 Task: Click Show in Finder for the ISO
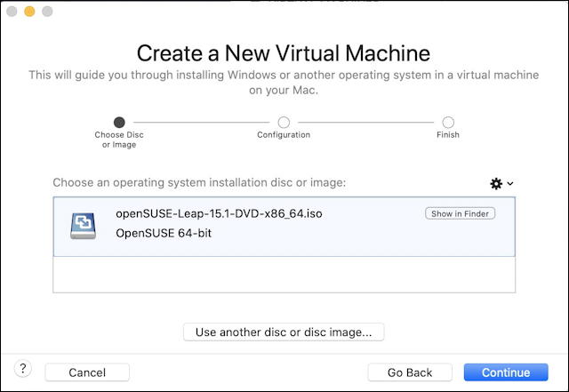click(x=460, y=214)
